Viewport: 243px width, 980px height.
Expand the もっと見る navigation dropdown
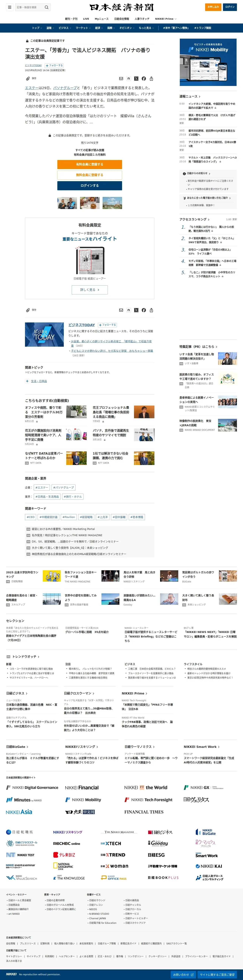coord(146,28)
